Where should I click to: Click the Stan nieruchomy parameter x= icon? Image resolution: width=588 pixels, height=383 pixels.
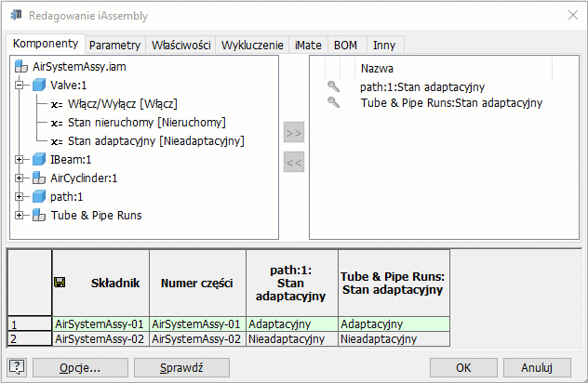tap(57, 124)
